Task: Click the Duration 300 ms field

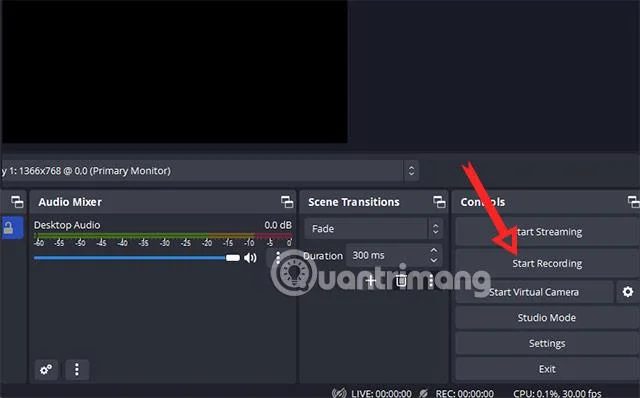Action: [394, 256]
